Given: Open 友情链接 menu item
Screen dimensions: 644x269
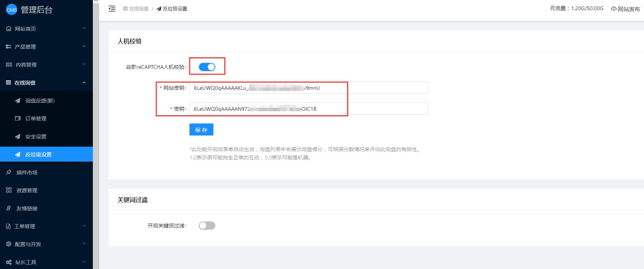Looking at the screenshot, I should click(x=46, y=208).
